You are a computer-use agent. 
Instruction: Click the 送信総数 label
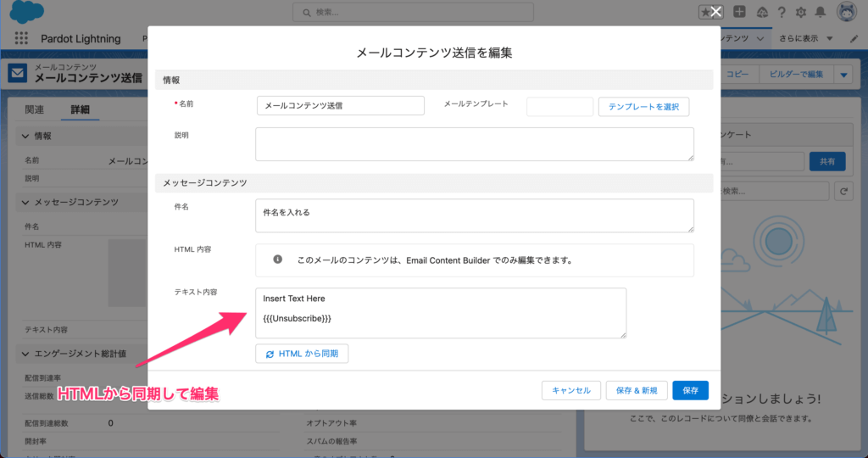tap(39, 396)
